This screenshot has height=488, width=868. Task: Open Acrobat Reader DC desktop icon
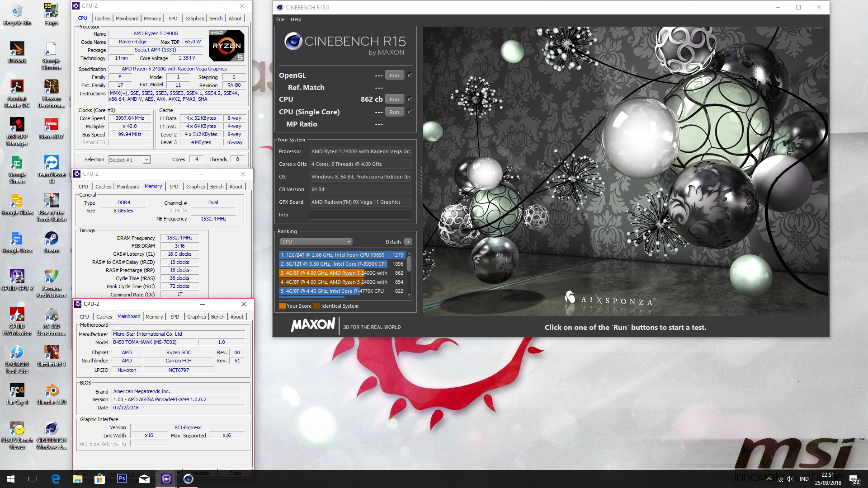point(17,94)
